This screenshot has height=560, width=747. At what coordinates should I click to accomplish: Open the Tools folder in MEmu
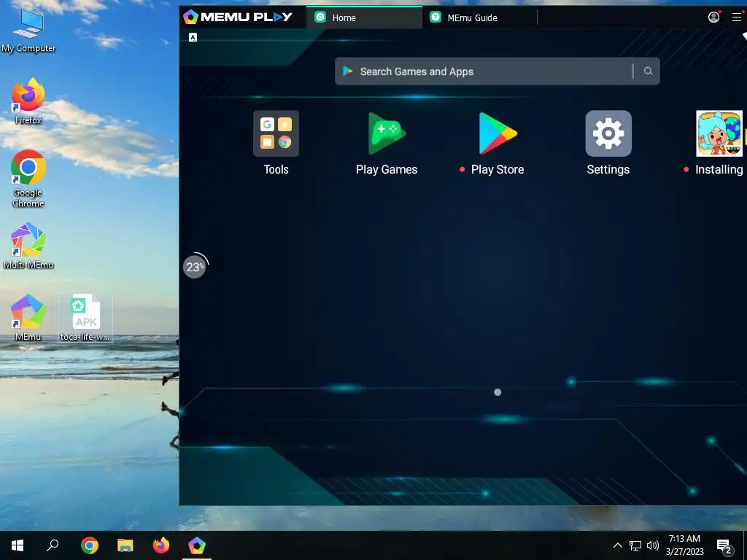276,134
